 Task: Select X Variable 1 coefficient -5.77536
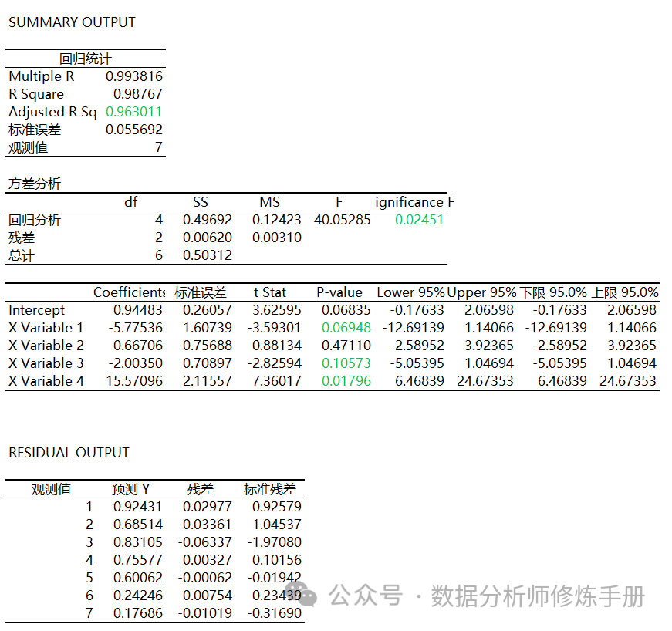pyautogui.click(x=136, y=328)
